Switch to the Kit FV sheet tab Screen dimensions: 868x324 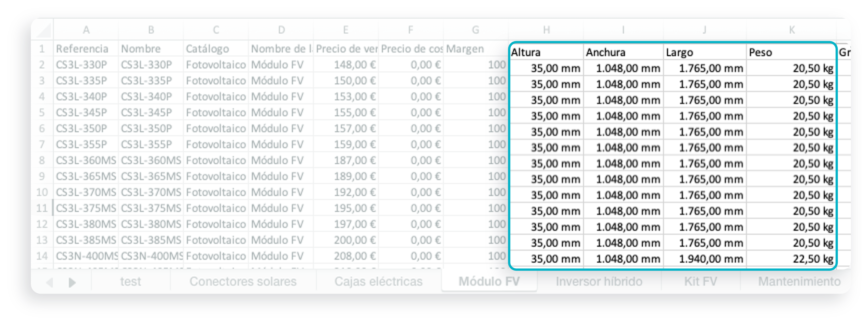click(x=701, y=281)
